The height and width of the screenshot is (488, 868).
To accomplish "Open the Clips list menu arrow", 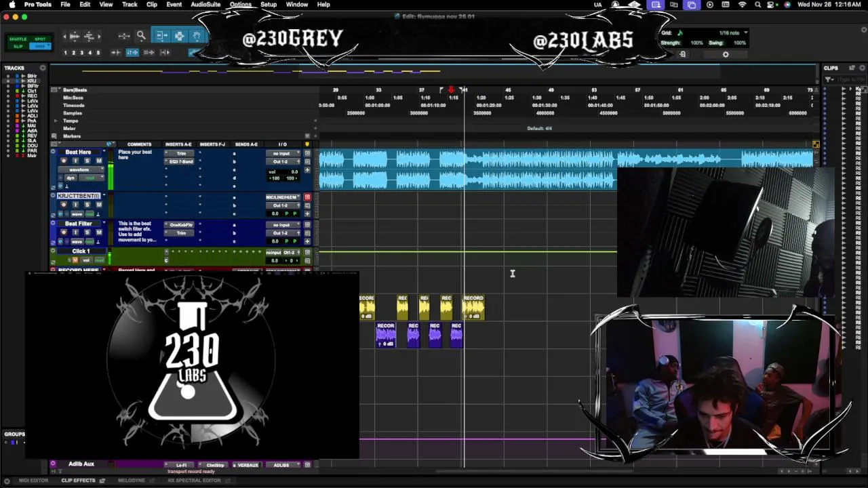I will (x=863, y=68).
